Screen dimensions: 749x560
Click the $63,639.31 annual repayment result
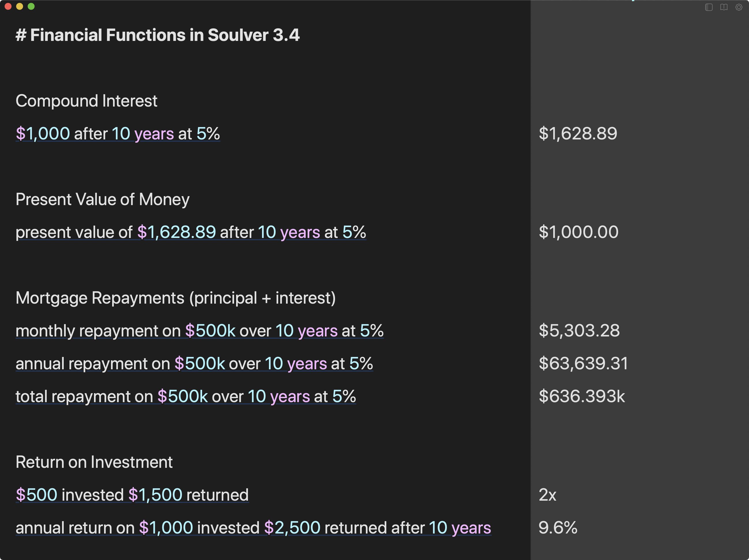[584, 364]
